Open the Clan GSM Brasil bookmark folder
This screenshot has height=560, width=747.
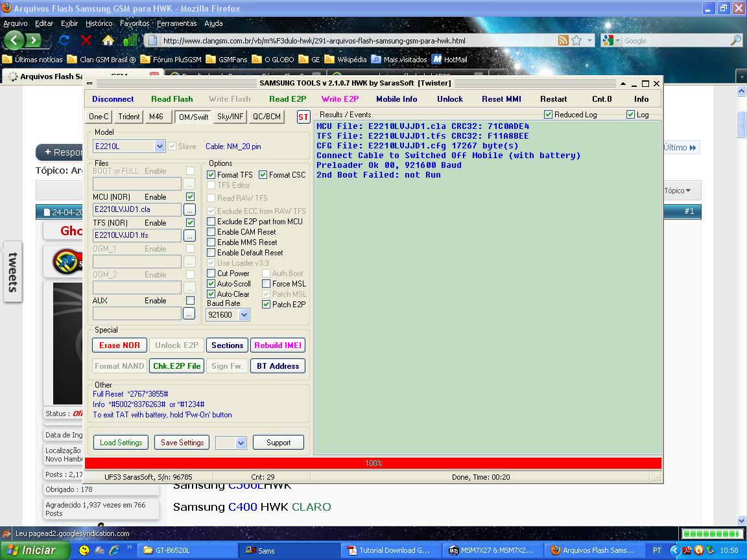tap(101, 60)
